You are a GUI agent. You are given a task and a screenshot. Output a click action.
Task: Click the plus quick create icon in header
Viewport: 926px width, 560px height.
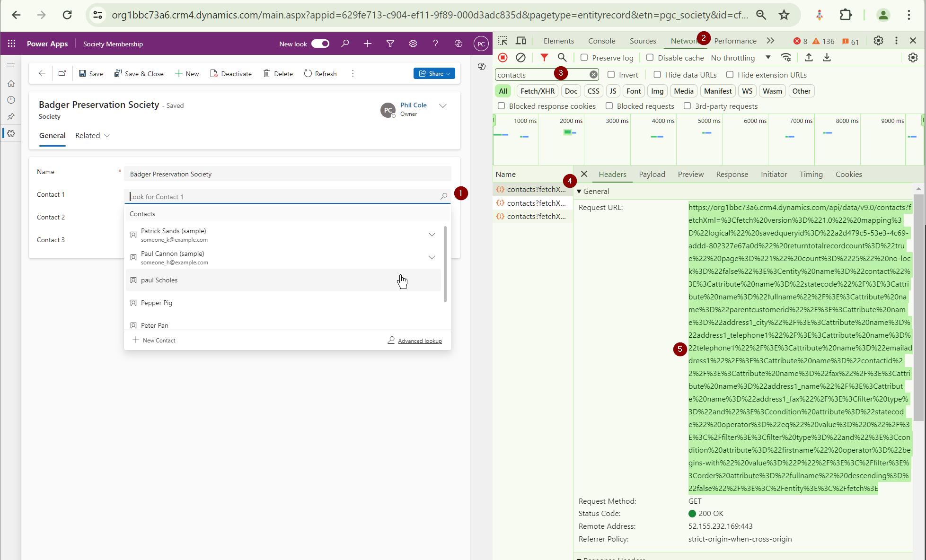click(x=368, y=44)
